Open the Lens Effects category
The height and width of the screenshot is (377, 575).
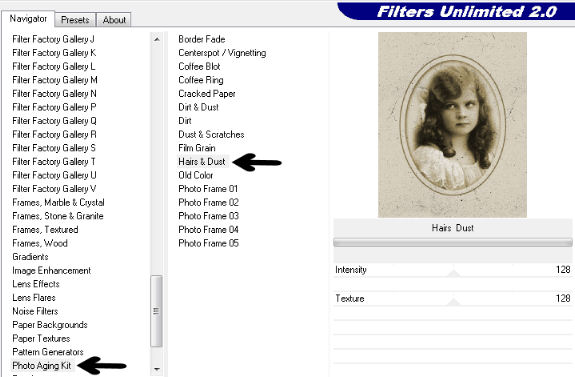click(36, 284)
